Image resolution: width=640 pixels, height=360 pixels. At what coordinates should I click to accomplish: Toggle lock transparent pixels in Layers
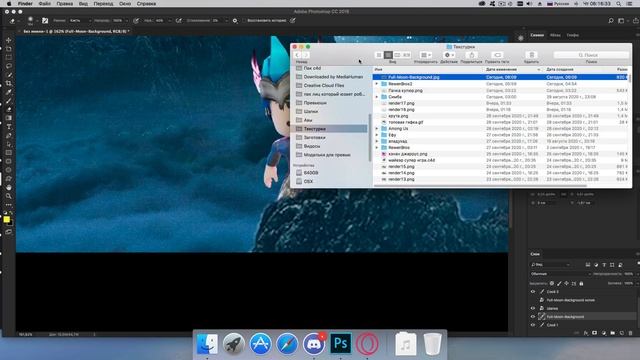coord(552,283)
